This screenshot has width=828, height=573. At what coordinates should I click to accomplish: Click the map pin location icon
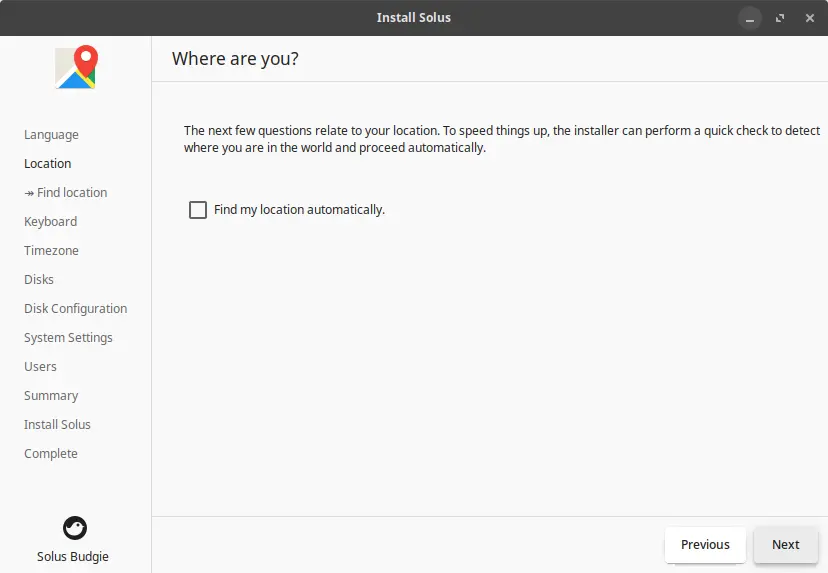pos(76,67)
